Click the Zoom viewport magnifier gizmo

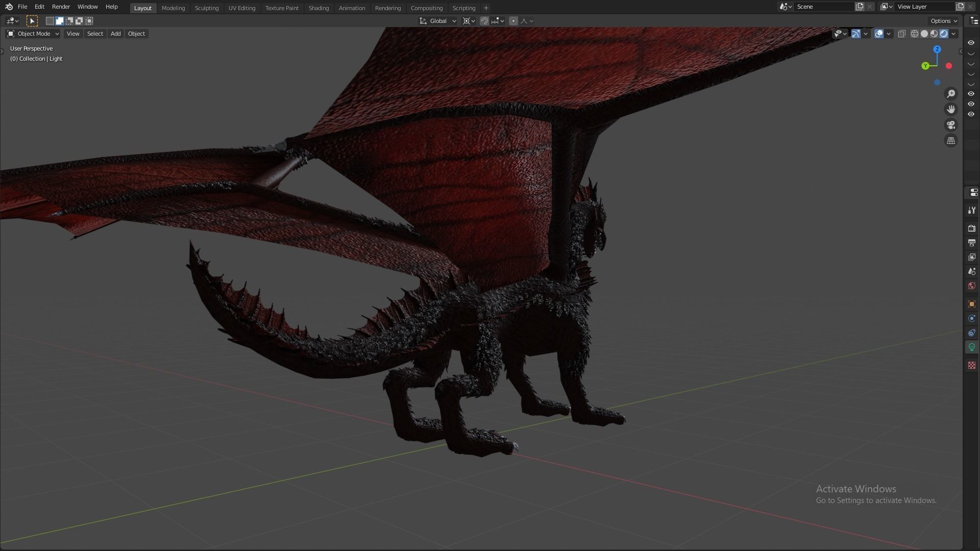[x=951, y=94]
